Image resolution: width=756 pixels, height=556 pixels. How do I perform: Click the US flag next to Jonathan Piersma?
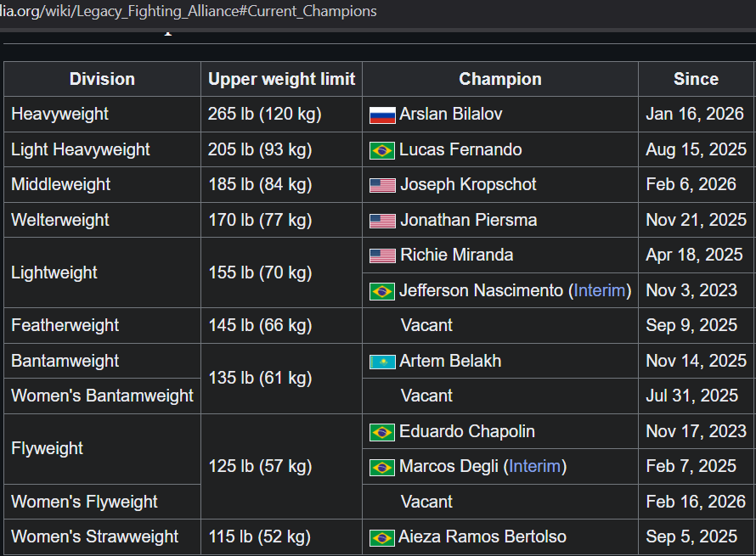(382, 221)
